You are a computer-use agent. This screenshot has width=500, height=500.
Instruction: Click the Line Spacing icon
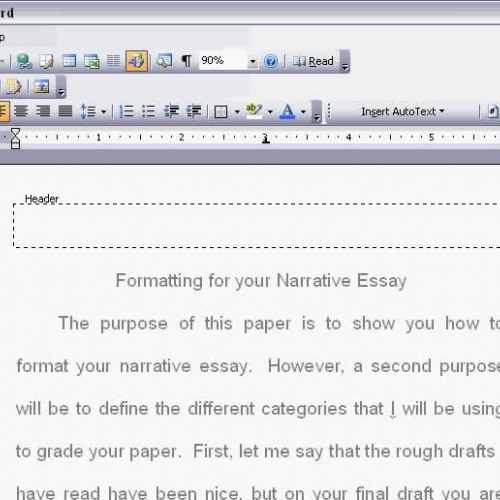pyautogui.click(x=88, y=111)
